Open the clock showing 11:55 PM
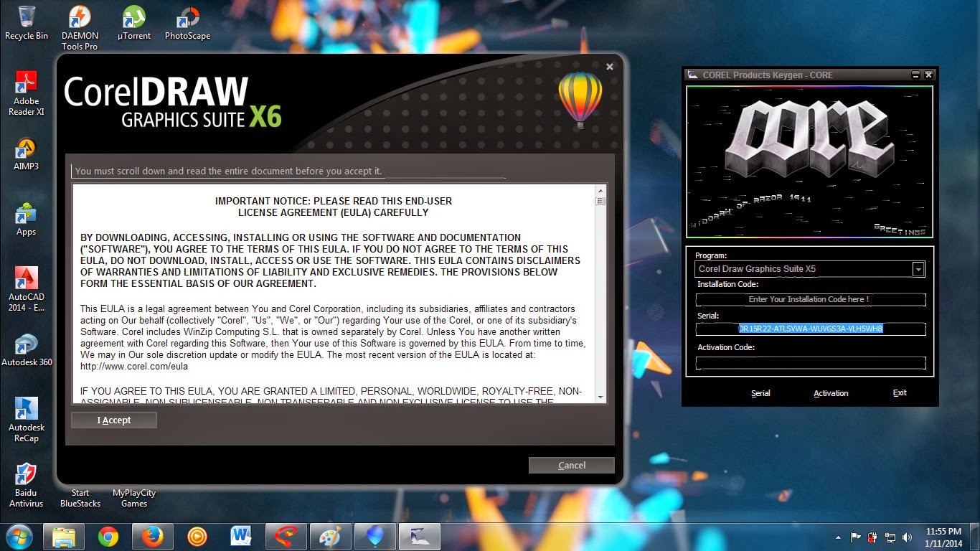The width and height of the screenshot is (980, 551). pos(943,537)
